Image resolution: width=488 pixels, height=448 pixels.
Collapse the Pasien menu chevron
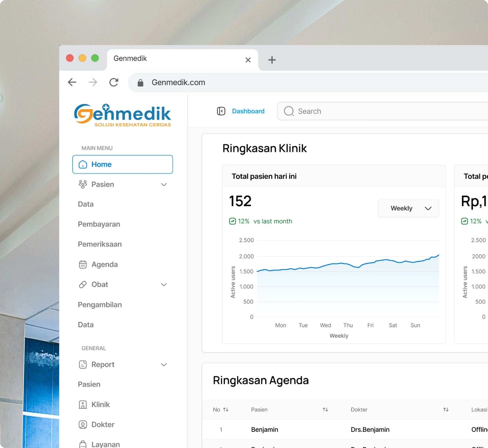coord(164,184)
